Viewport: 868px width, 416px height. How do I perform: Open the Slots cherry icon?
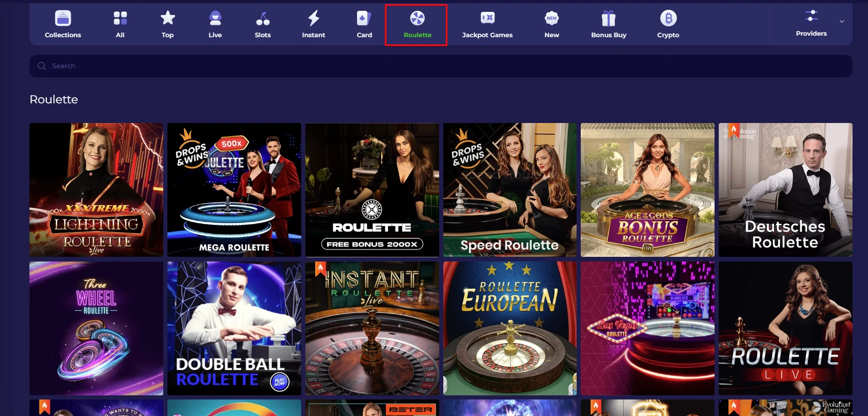(x=263, y=18)
